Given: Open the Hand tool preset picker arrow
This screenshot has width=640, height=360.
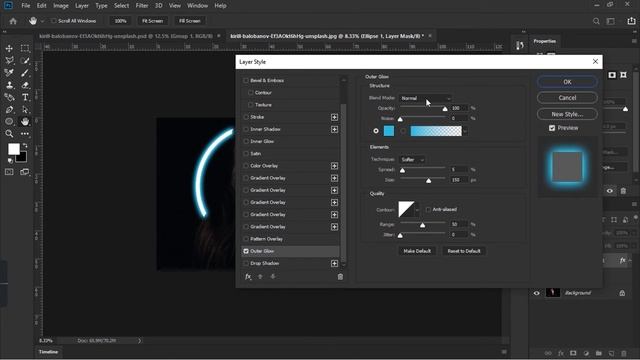Looking at the screenshot, I should pos(42,21).
